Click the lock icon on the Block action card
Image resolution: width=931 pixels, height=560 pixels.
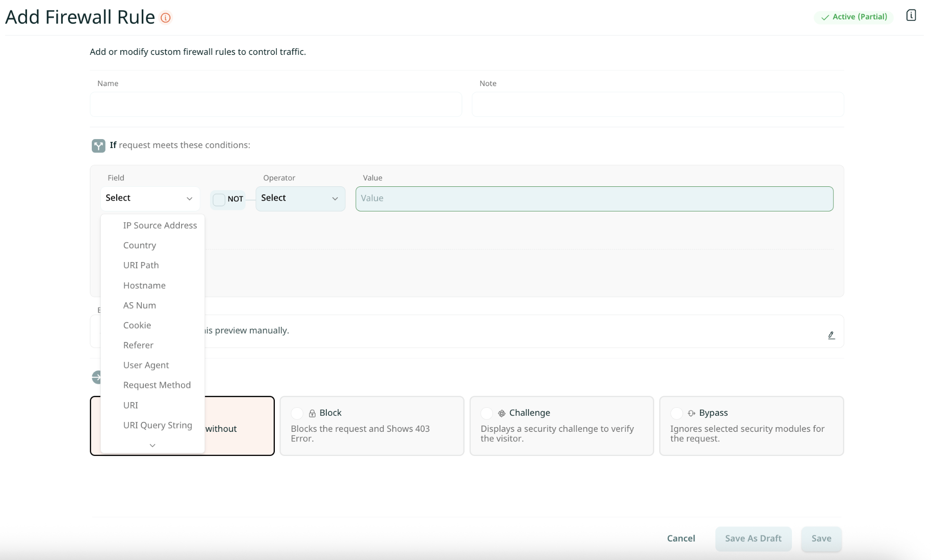313,413
